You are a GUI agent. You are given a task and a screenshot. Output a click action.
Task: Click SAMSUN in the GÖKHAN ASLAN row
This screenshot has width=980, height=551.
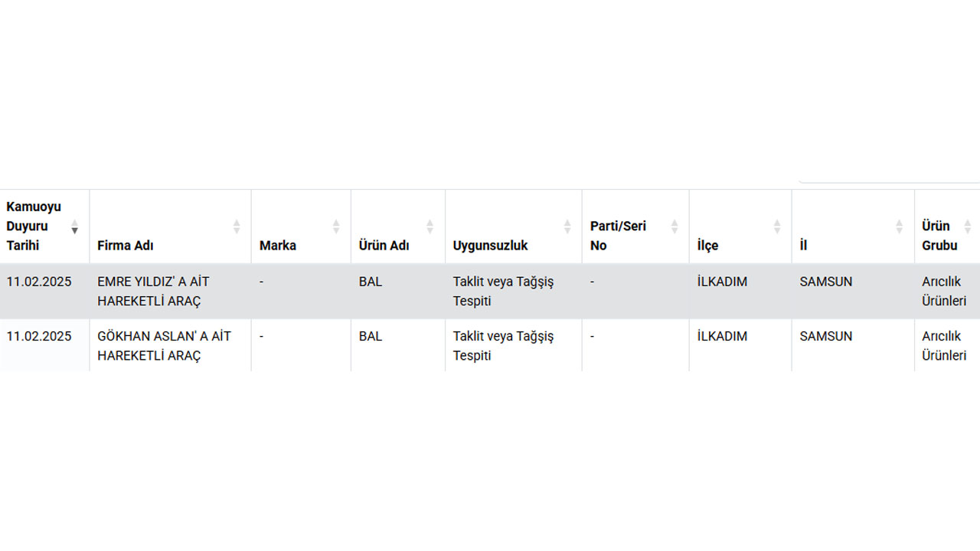[x=826, y=336]
